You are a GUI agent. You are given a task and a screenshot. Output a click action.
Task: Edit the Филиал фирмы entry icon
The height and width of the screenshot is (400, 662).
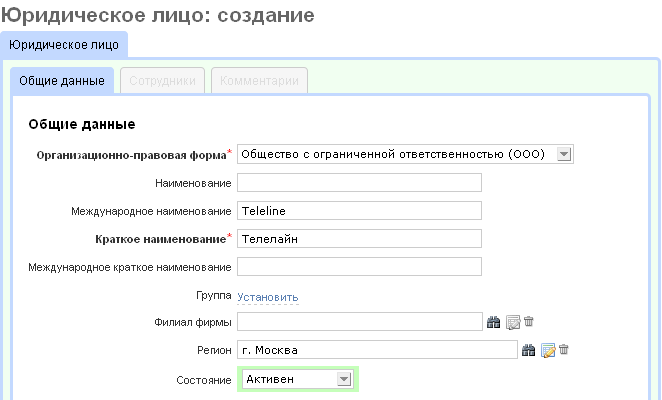tap(513, 322)
